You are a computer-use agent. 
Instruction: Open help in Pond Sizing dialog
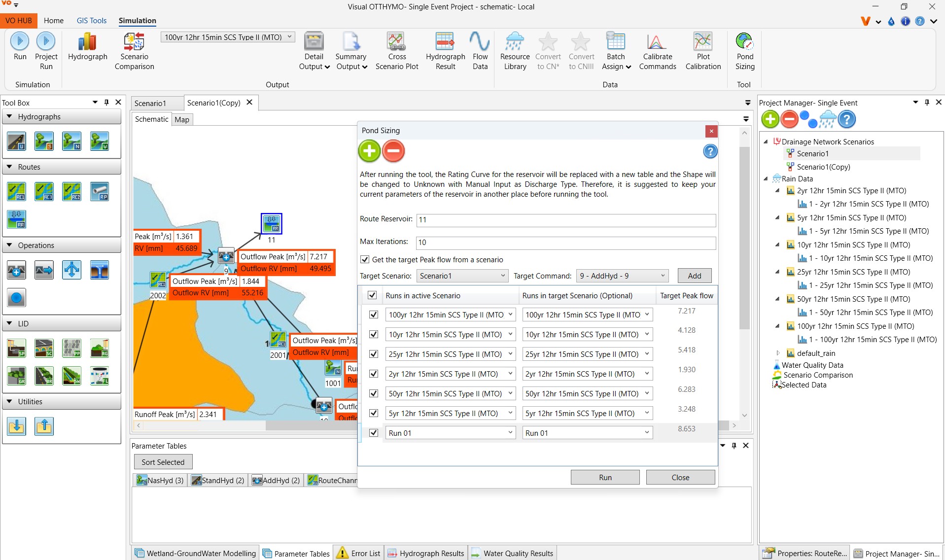point(710,151)
